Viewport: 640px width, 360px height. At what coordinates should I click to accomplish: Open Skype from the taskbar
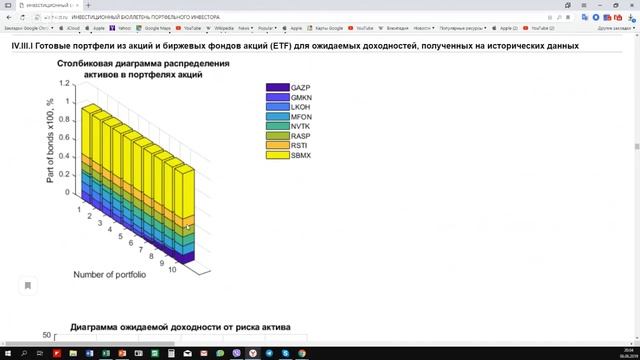click(285, 353)
